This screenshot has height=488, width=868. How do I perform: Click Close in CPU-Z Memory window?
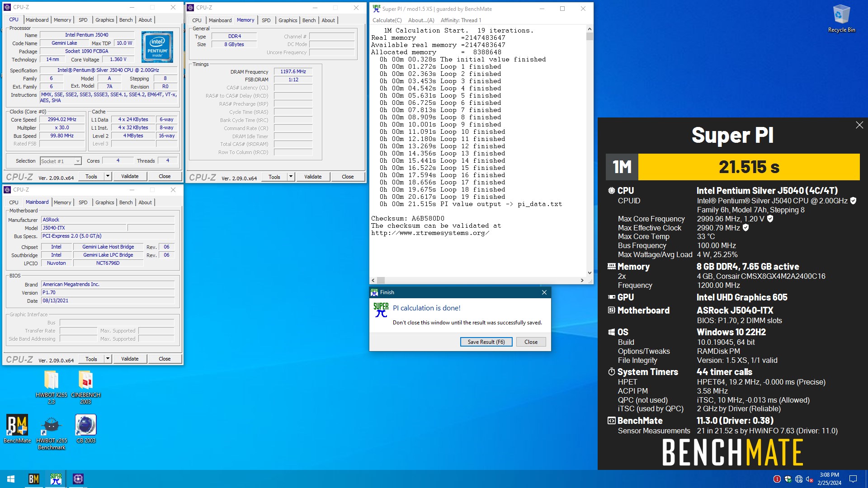pos(348,177)
